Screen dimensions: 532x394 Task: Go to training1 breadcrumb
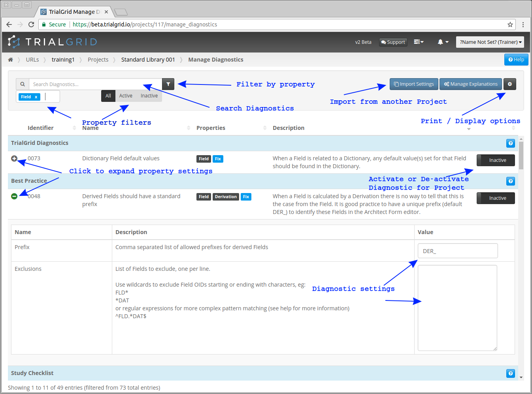pos(63,60)
